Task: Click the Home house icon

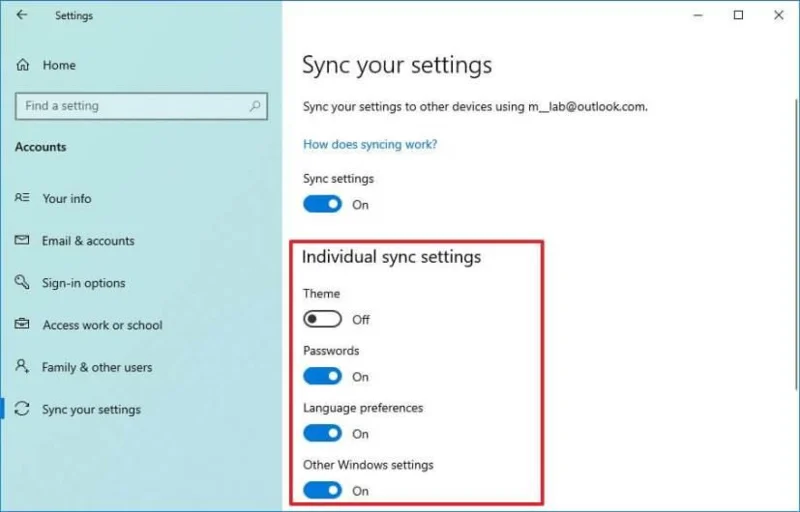Action: pos(23,65)
